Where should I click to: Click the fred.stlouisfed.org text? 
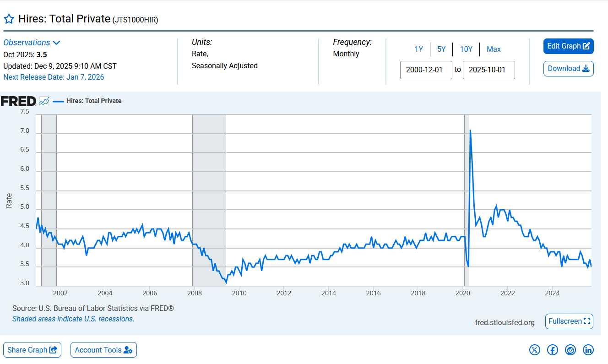pos(505,322)
